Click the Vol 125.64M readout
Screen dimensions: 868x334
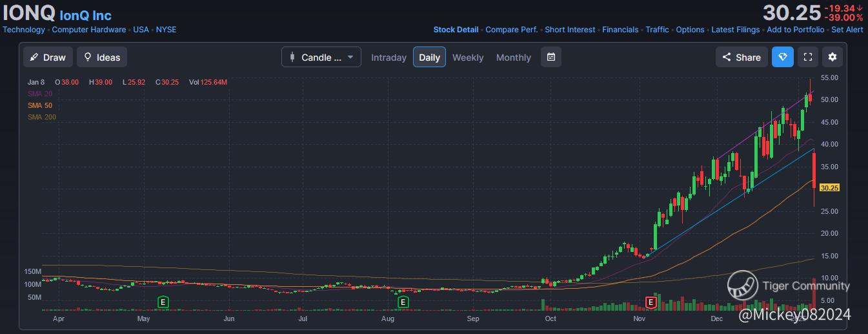pos(208,82)
